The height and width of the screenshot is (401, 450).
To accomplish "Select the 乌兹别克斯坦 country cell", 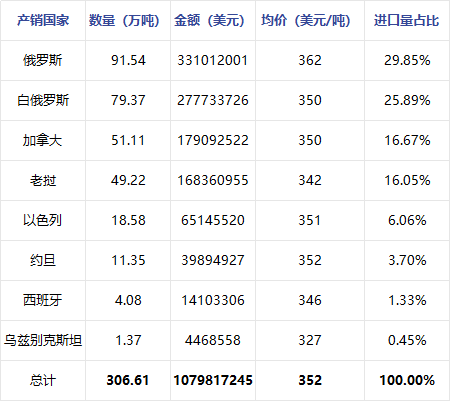I will click(43, 340).
